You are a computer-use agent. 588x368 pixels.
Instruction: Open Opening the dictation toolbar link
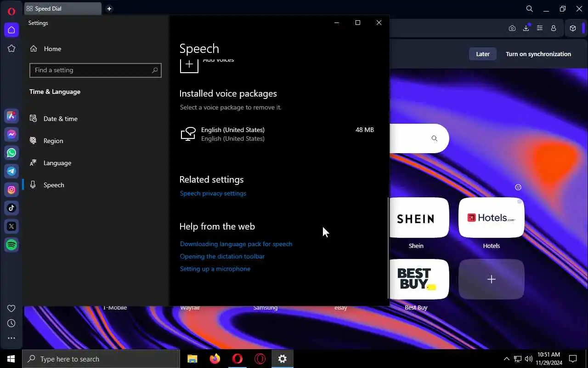coord(222,256)
